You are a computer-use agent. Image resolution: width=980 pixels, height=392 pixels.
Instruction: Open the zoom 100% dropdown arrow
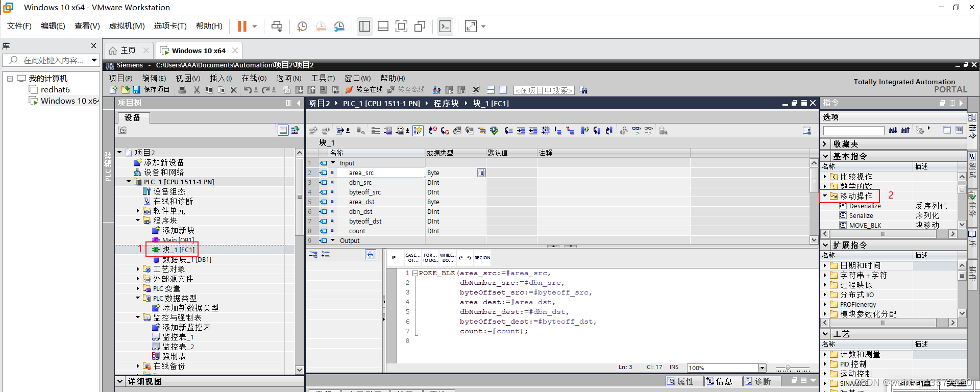[x=762, y=367]
